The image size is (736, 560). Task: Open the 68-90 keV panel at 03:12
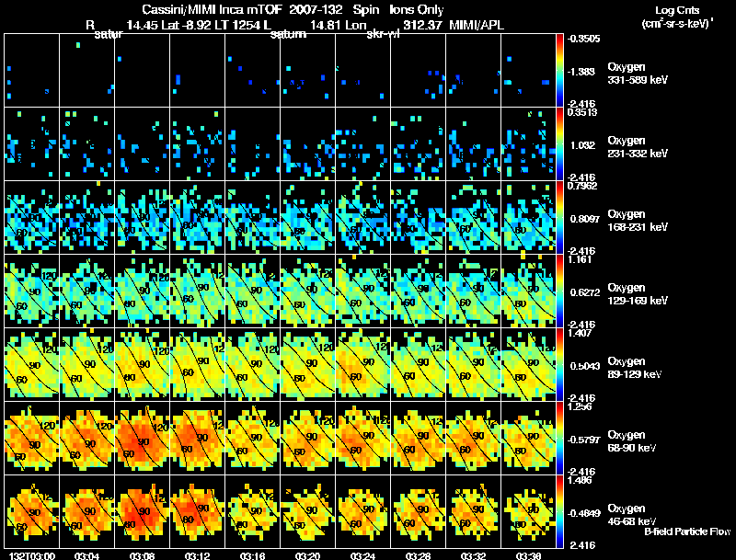point(197,439)
